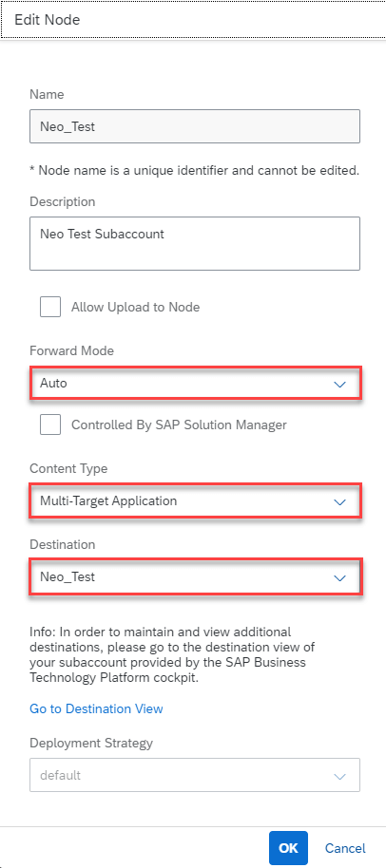The image size is (386, 868).
Task: Click the Forward Mode dropdown arrow icon
Action: [339, 384]
